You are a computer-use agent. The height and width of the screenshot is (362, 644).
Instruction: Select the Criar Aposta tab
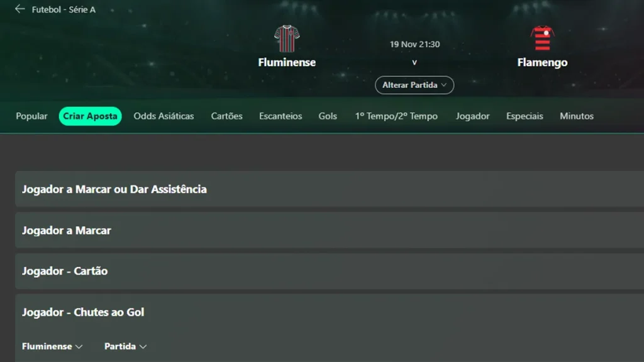90,116
